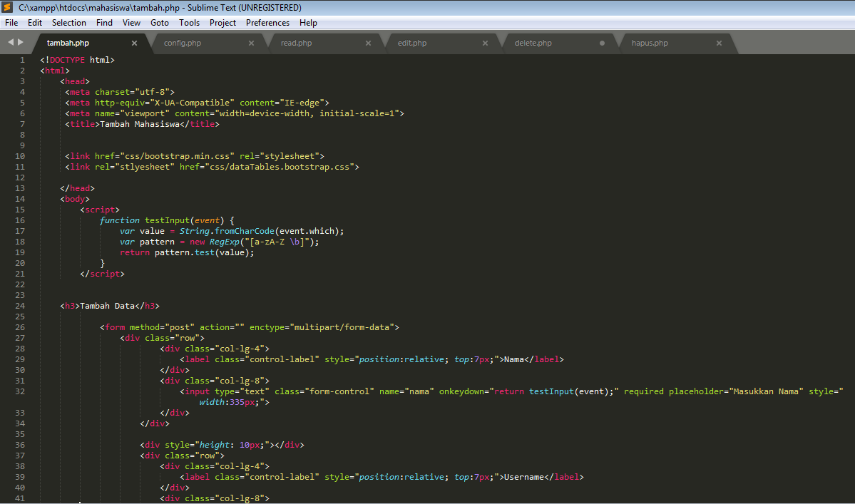Click the Sublime Text app icon in title bar
This screenshot has height=504, width=855.
[x=7, y=7]
